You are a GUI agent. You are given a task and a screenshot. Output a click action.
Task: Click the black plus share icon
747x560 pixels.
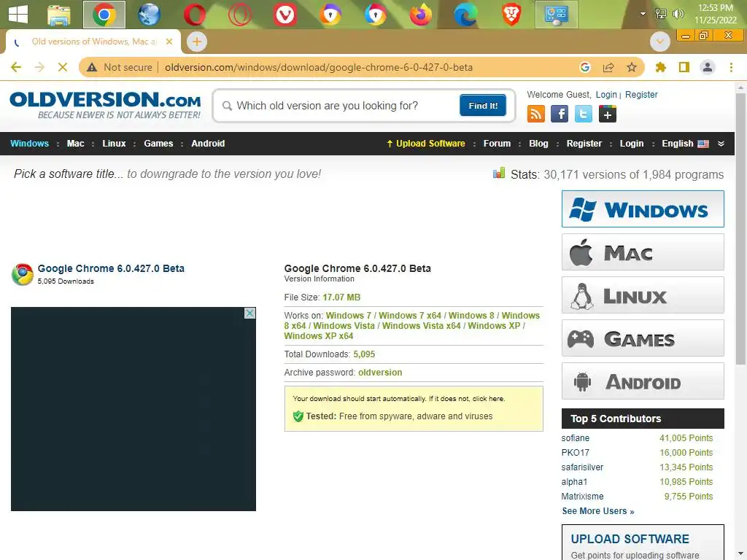coord(608,114)
